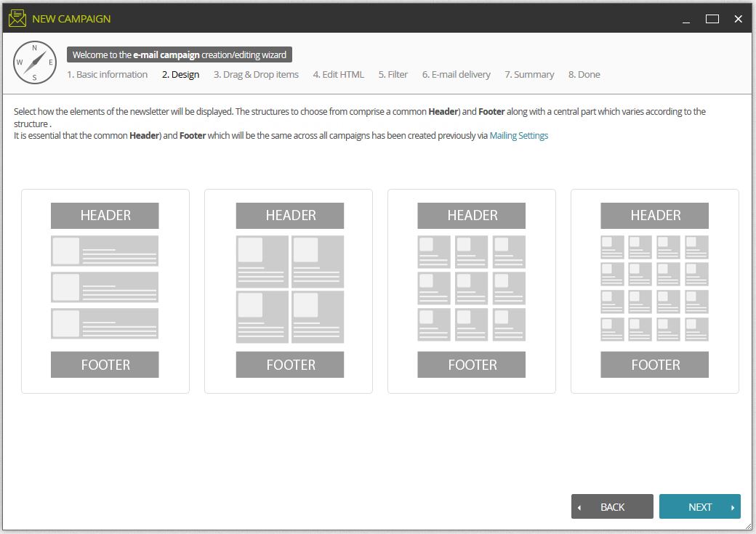Click the envelope campaign icon in title bar
The width and height of the screenshot is (756, 534).
(17, 18)
